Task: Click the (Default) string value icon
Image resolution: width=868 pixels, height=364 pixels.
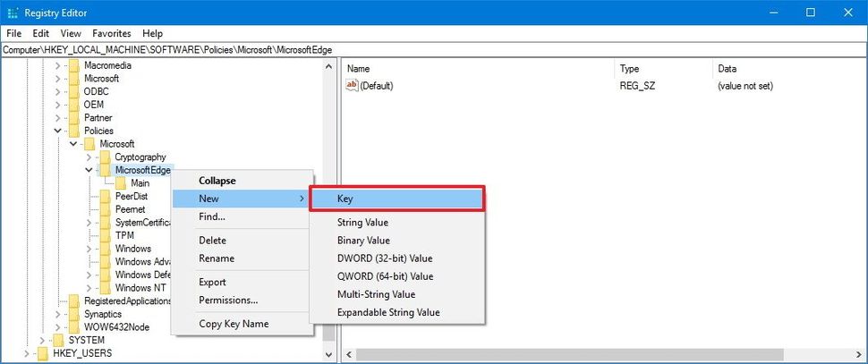Action: coord(352,85)
